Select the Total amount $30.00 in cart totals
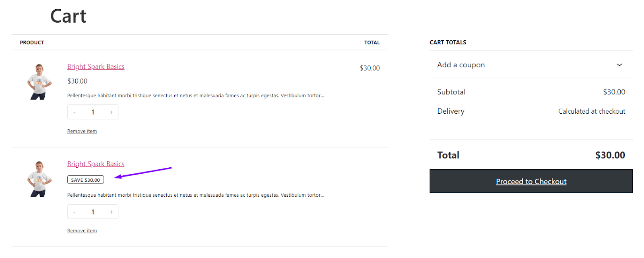 tap(610, 155)
